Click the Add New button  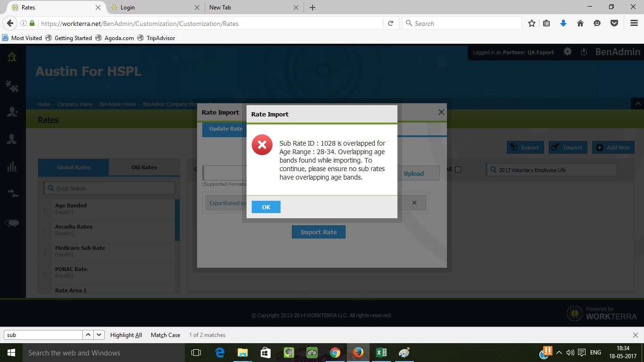click(613, 148)
